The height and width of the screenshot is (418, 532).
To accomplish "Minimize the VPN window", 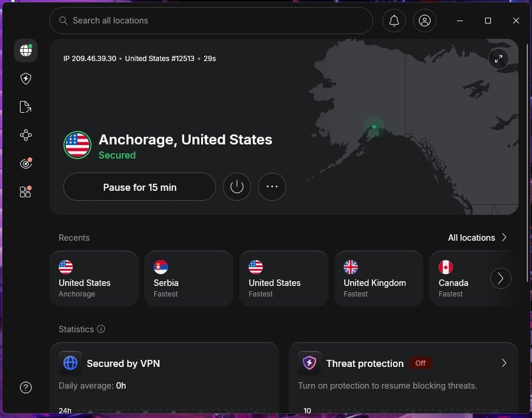I will (460, 21).
